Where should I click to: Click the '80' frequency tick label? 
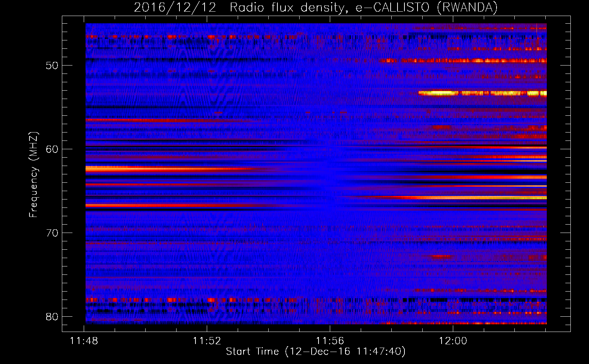[x=52, y=317]
